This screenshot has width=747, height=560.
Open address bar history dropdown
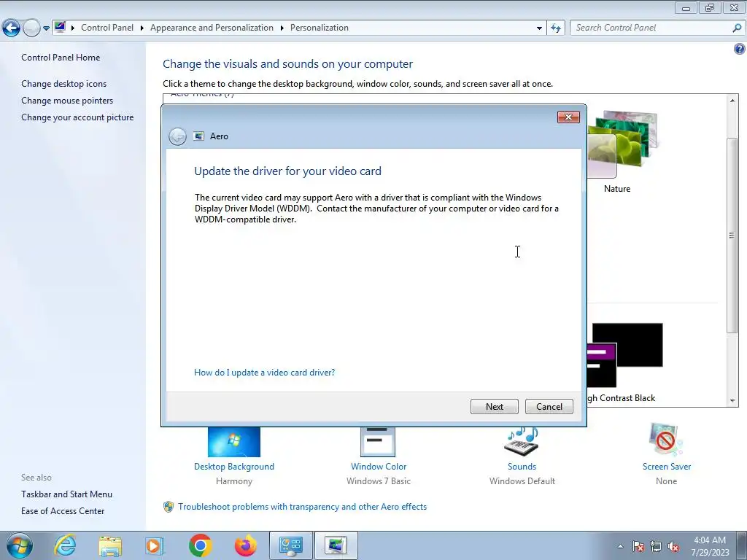click(x=539, y=28)
